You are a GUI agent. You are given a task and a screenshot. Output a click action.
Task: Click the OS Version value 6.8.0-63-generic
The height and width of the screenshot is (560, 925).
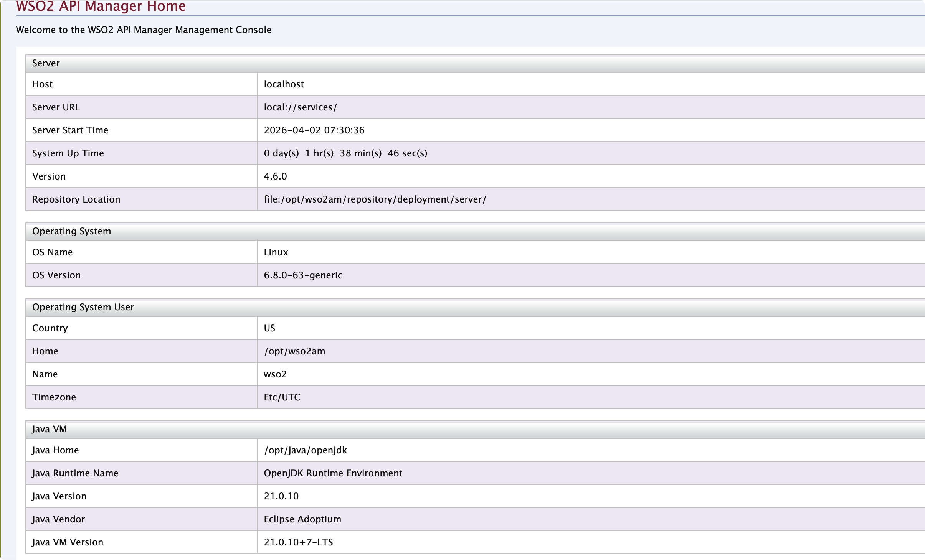point(303,275)
